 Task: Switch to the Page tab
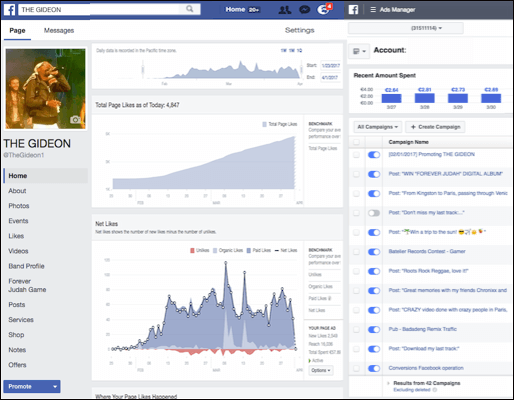point(17,30)
